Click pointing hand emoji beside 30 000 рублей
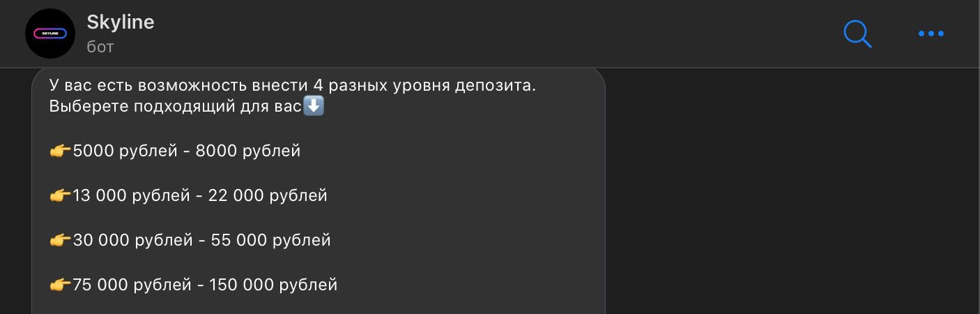Viewport: 980px width, 314px height. tap(61, 240)
